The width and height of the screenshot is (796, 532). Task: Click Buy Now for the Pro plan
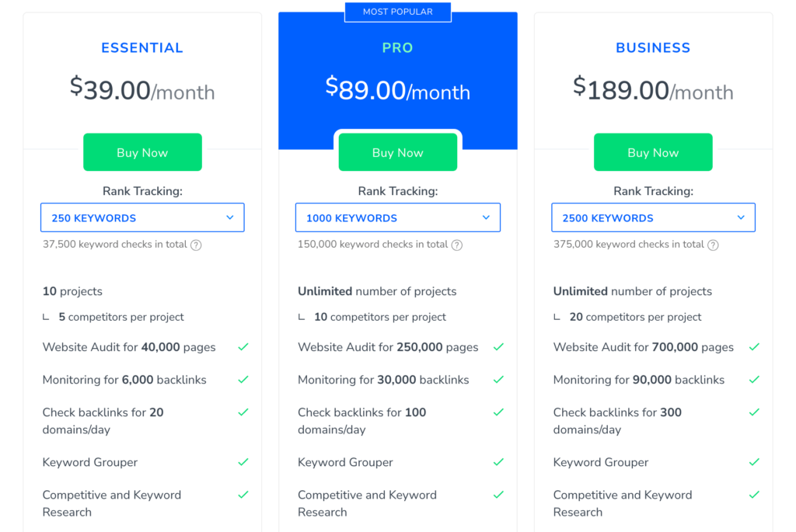click(x=398, y=152)
